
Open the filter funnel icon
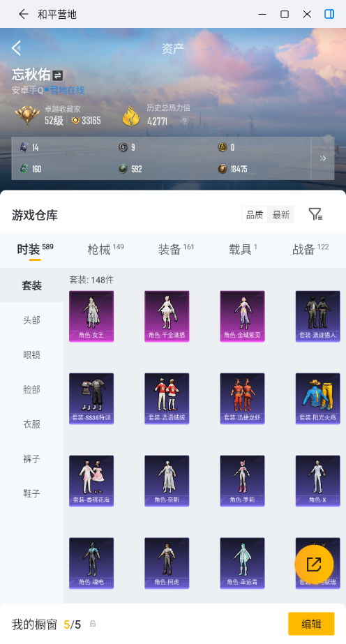point(315,214)
